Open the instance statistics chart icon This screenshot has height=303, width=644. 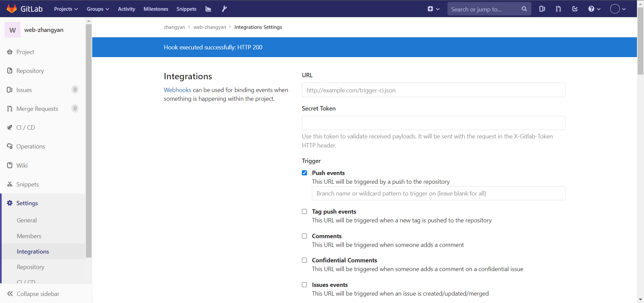click(208, 9)
